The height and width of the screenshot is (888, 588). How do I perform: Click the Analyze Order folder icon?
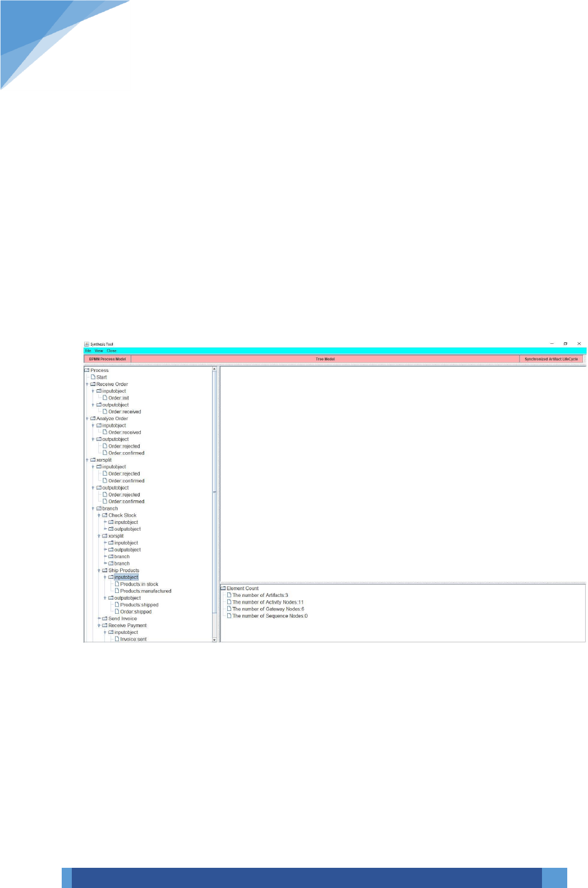pos(93,418)
